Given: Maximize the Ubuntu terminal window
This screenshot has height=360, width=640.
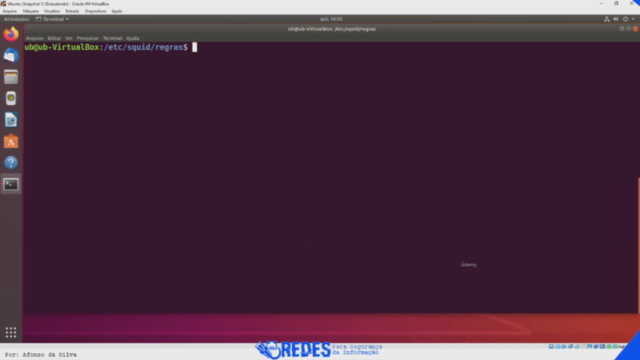Looking at the screenshot, I should pyautogui.click(x=629, y=29).
